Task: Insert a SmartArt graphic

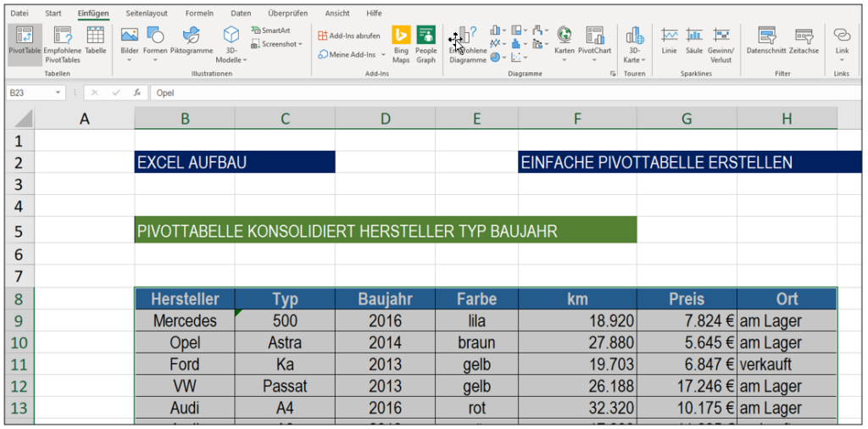Action: [x=270, y=31]
